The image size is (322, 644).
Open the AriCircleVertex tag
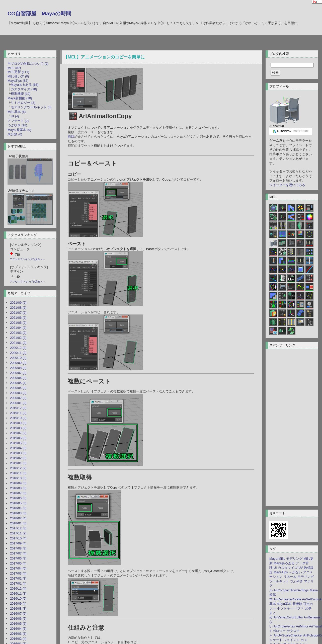click(x=284, y=626)
